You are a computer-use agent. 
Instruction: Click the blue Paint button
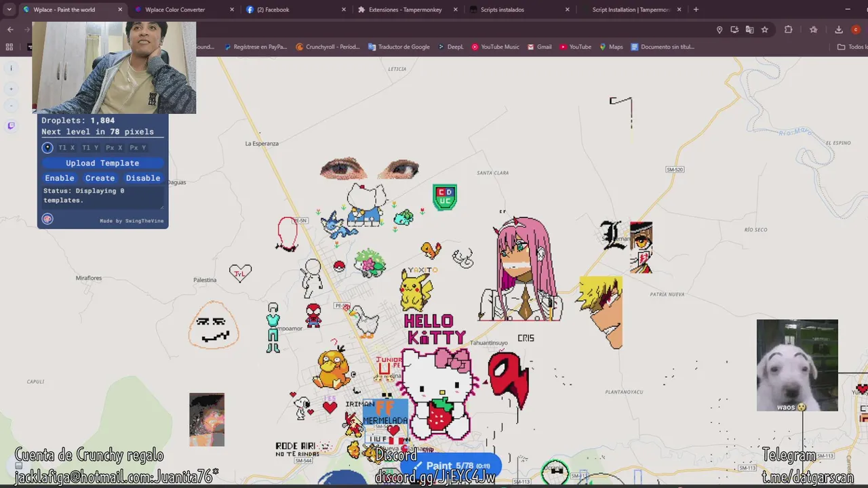451,466
